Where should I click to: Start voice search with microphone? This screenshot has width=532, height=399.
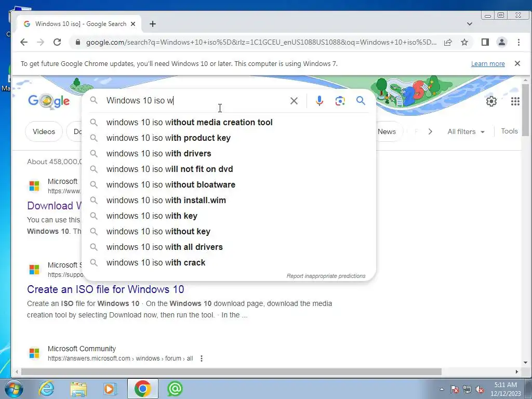320,101
